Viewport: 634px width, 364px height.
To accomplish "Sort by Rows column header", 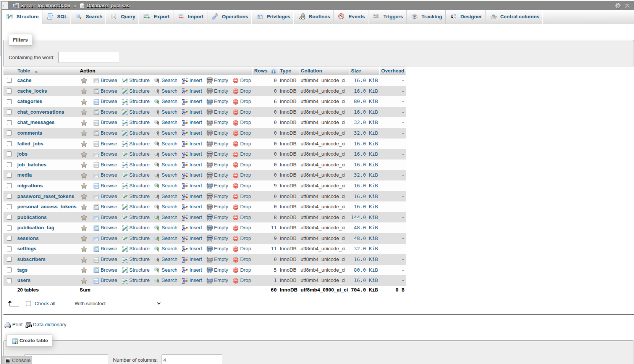I will click(x=261, y=71).
